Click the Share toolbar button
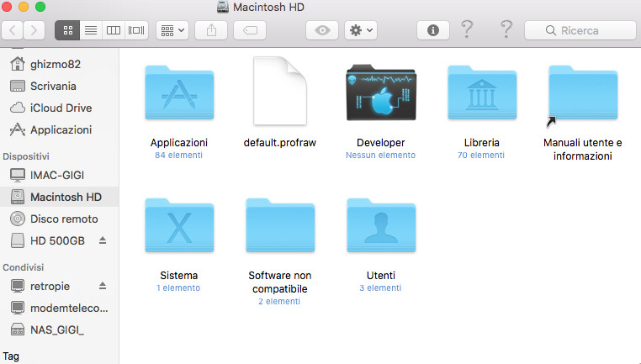 point(211,30)
